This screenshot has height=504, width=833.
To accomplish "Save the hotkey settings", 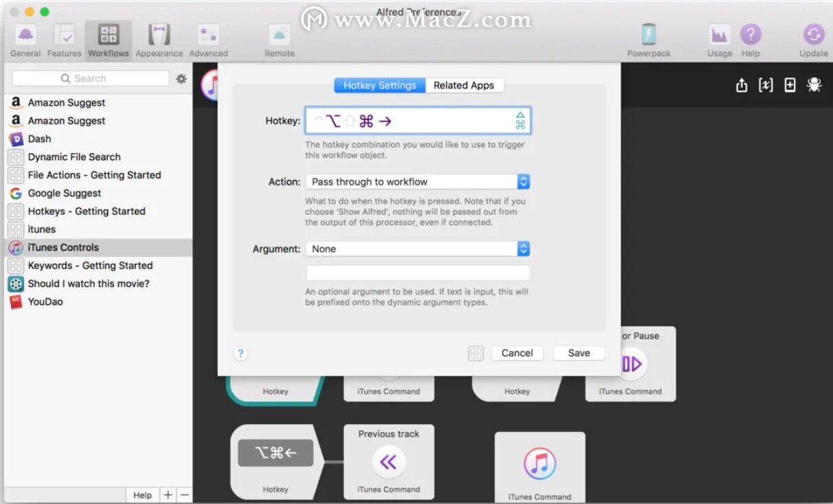I will point(579,353).
